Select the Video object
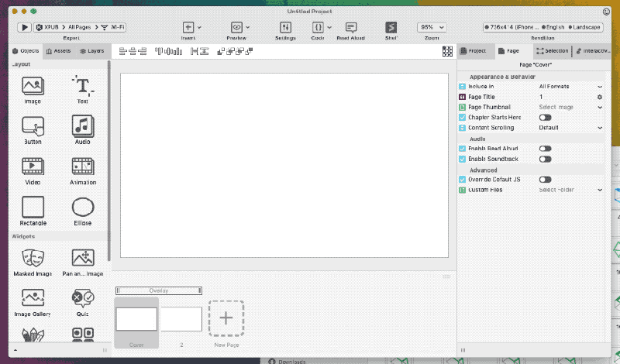This screenshot has width=620, height=364. 33,171
